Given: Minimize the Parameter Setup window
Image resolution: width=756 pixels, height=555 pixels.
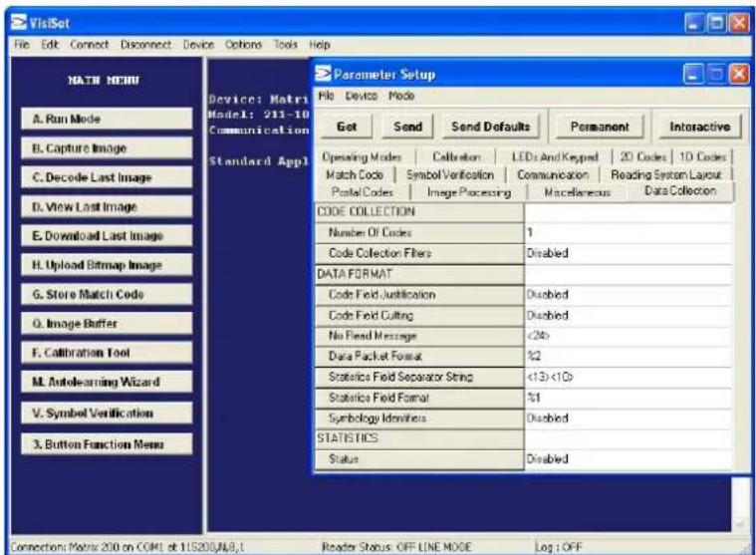Looking at the screenshot, I should coord(693,75).
